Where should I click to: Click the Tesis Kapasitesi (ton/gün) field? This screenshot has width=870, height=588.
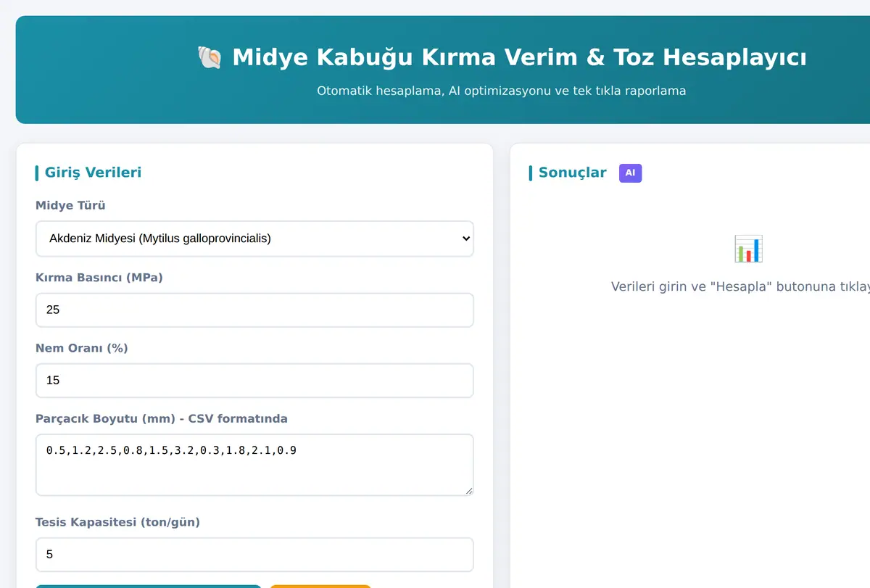254,554
